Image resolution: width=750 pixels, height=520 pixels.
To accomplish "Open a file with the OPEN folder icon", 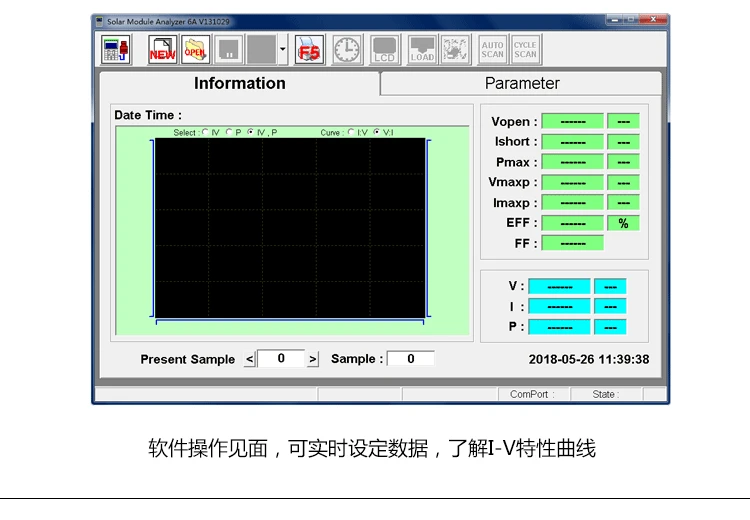I will [x=195, y=50].
